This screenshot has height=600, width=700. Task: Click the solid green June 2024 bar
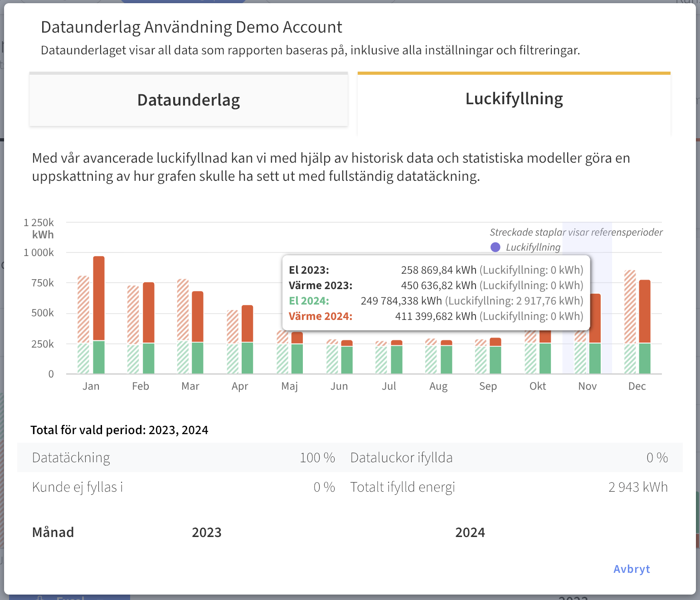click(347, 360)
